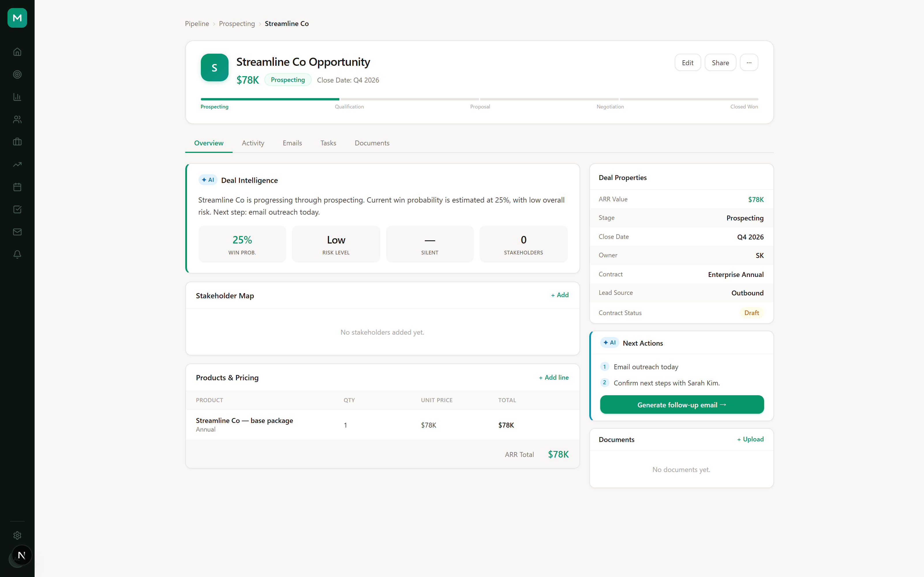Switch to the Emails tab
The width and height of the screenshot is (924, 577).
tap(292, 143)
